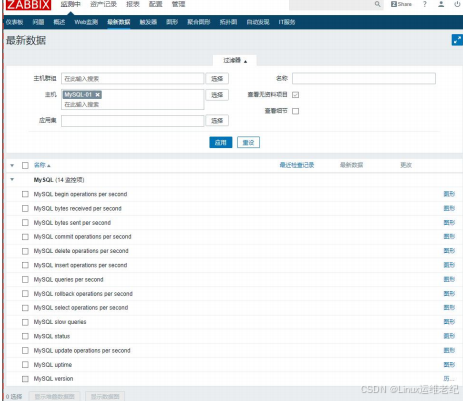
Task: Click 显示数据图 button
Action: (x=105, y=396)
